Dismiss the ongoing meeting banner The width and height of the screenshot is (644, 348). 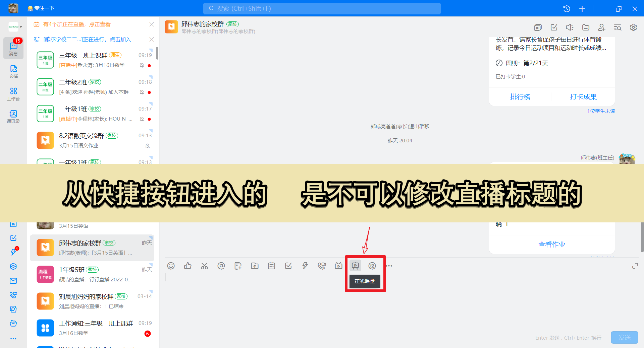tap(152, 40)
